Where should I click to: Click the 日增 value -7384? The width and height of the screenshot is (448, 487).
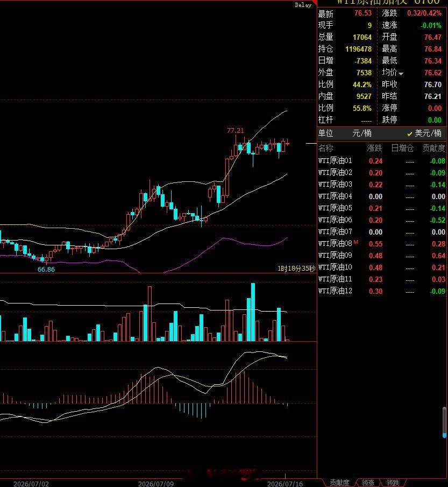[363, 61]
